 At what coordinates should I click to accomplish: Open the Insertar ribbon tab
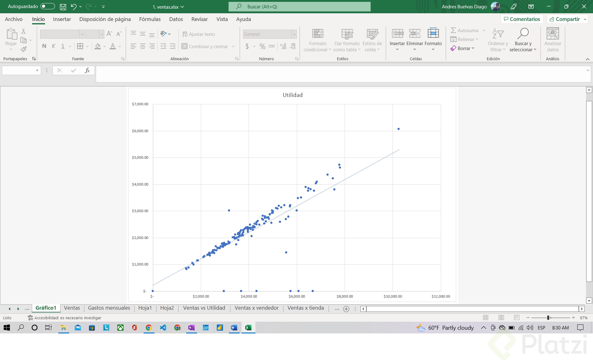pyautogui.click(x=62, y=19)
